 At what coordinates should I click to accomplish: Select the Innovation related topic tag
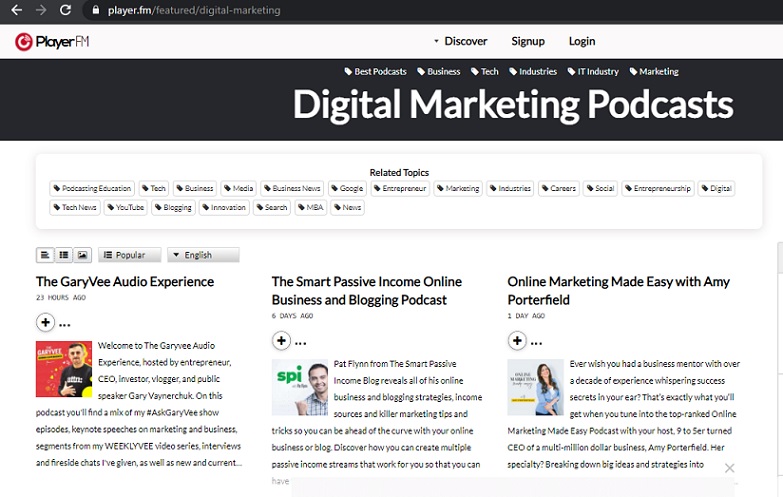(224, 207)
